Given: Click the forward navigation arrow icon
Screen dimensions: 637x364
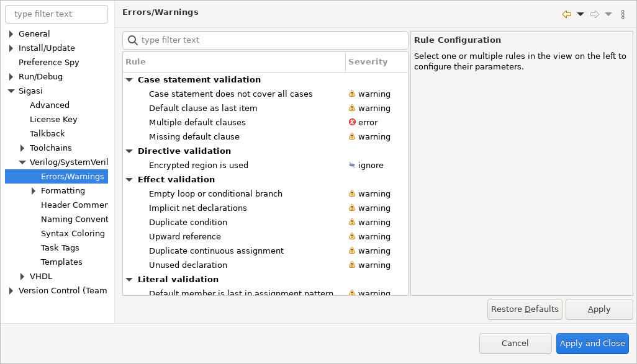Looking at the screenshot, I should [x=595, y=15].
